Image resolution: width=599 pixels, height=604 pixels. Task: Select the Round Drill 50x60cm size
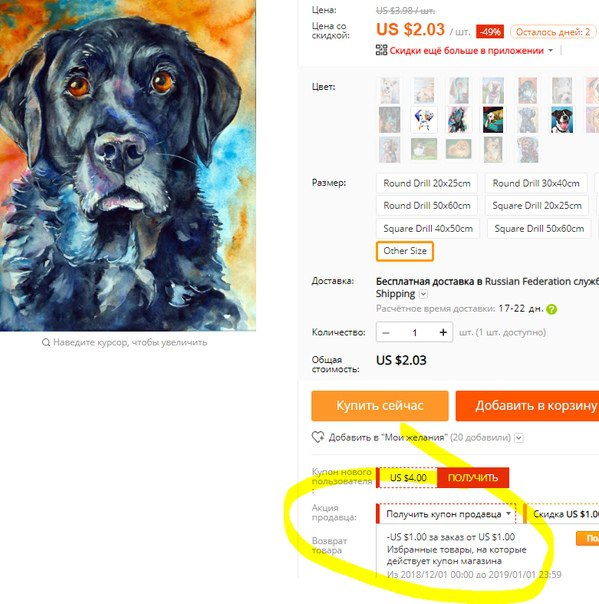coord(427,206)
